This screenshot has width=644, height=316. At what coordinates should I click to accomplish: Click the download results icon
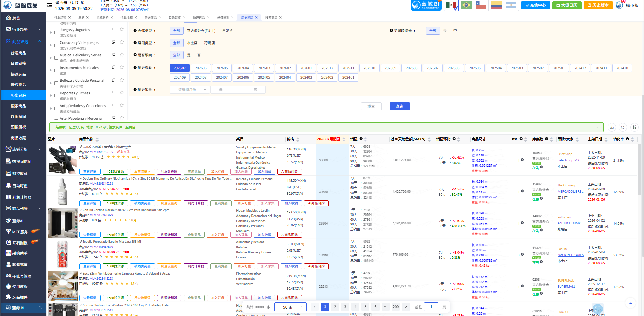[x=612, y=127]
